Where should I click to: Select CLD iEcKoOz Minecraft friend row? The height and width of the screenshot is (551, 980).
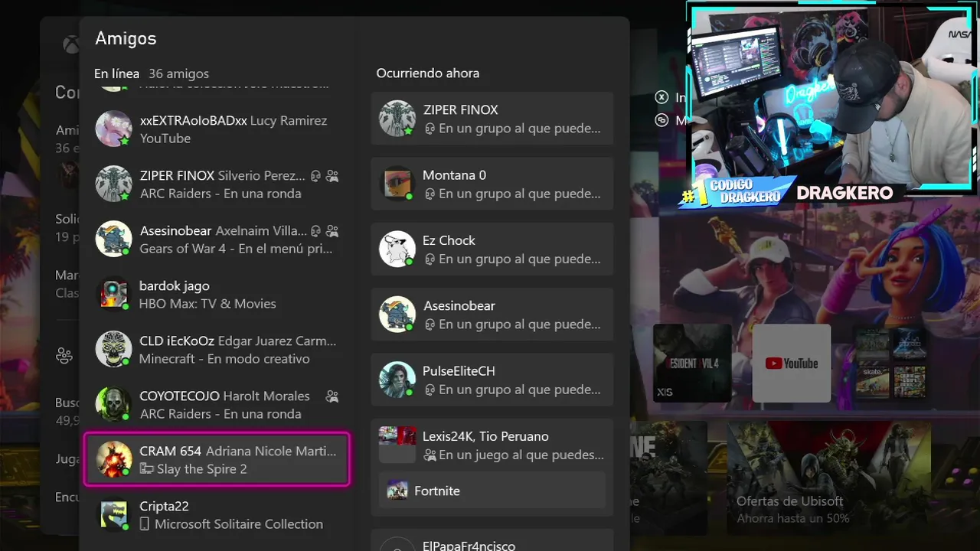coord(216,349)
